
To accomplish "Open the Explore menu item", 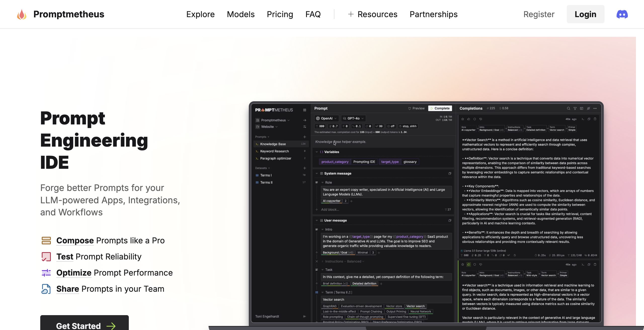I will click(x=200, y=14).
